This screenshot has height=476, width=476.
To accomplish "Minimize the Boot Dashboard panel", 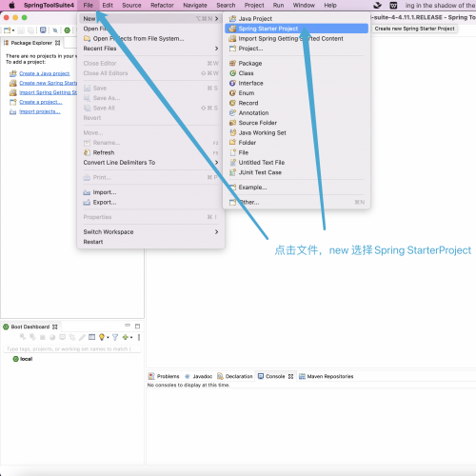I will 128,326.
